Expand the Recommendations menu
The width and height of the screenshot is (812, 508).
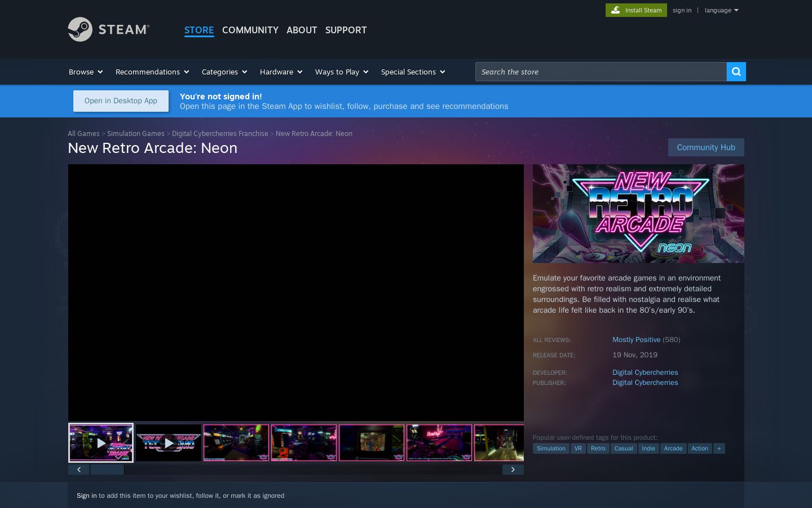point(152,72)
